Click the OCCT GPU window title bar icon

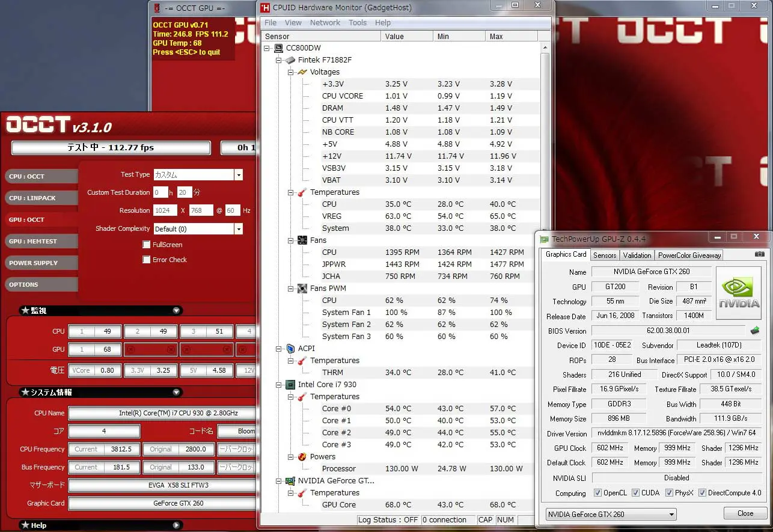(157, 8)
